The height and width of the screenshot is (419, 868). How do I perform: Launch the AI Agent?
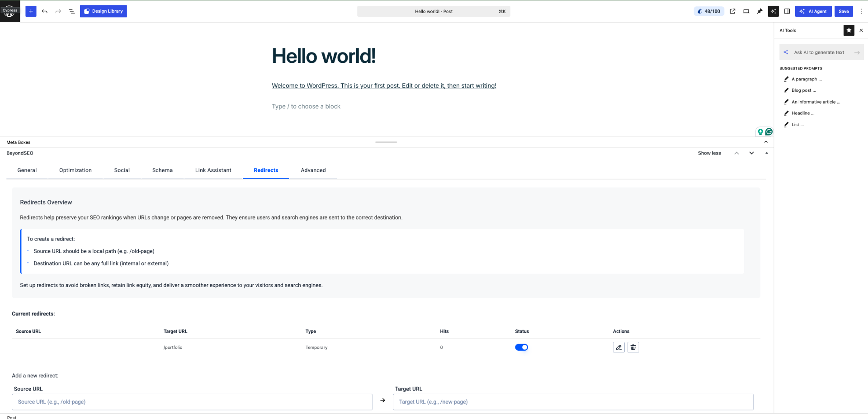click(x=813, y=11)
